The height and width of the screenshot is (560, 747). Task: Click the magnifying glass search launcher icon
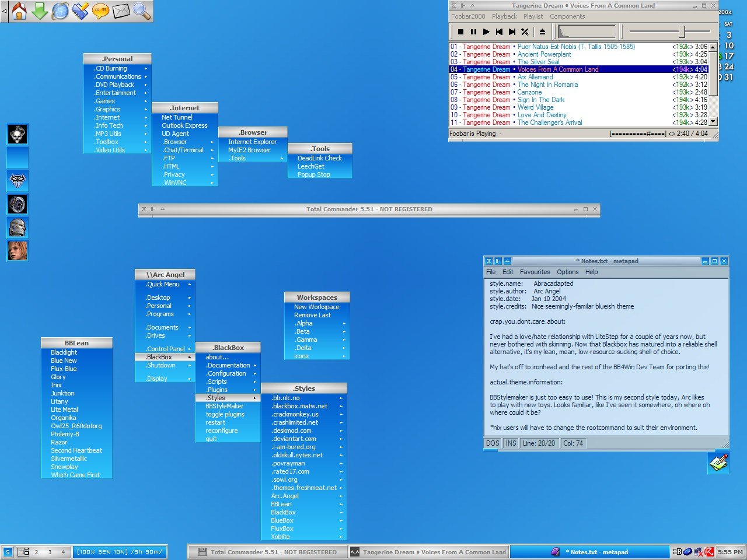click(x=141, y=10)
